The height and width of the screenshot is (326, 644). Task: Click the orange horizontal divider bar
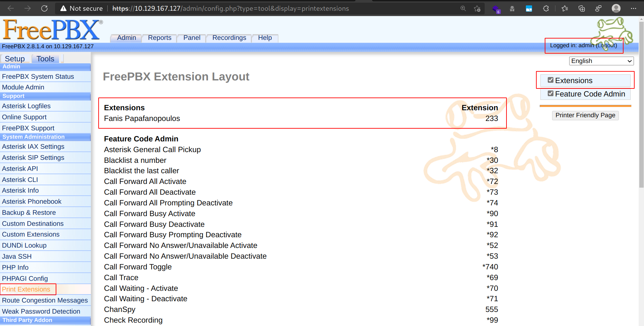[585, 106]
